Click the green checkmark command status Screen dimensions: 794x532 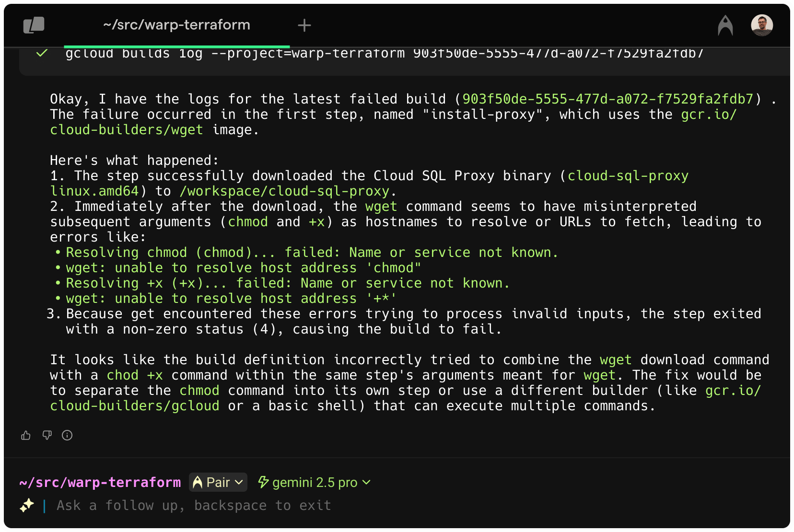click(x=42, y=53)
